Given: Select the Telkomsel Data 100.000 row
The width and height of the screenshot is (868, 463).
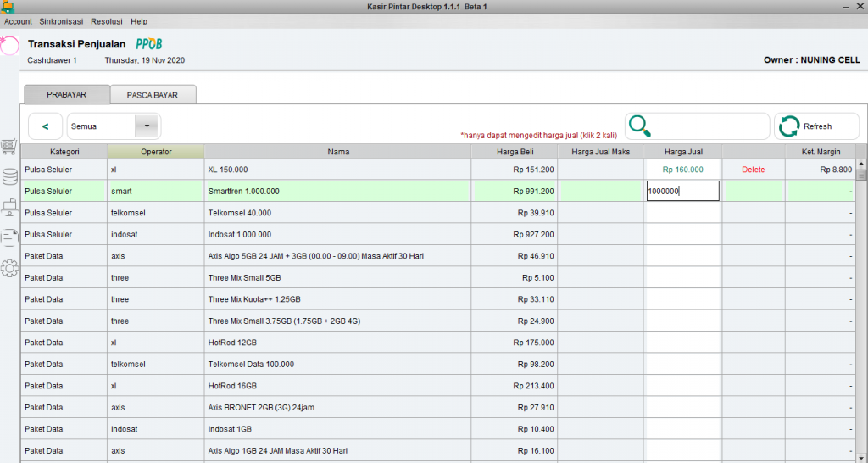Looking at the screenshot, I should click(438, 364).
